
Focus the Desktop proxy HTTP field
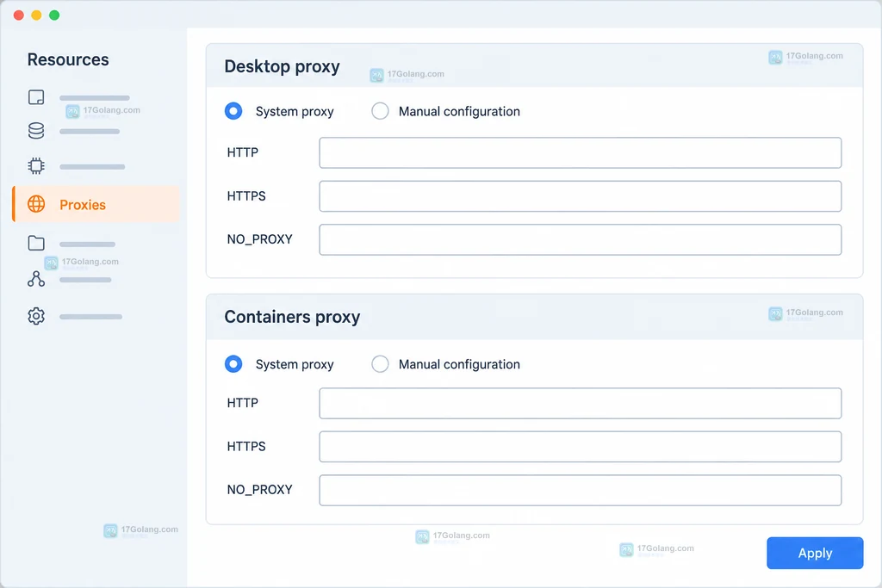[x=581, y=153]
